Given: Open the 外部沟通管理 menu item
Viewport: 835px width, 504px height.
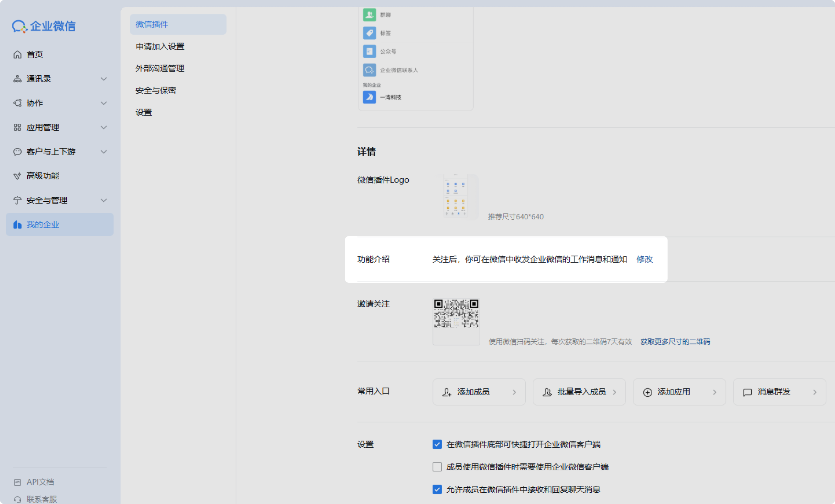Looking at the screenshot, I should 160,68.
